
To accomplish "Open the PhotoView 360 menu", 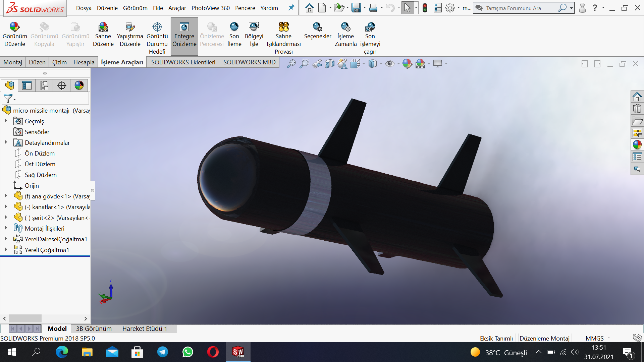I will point(210,8).
